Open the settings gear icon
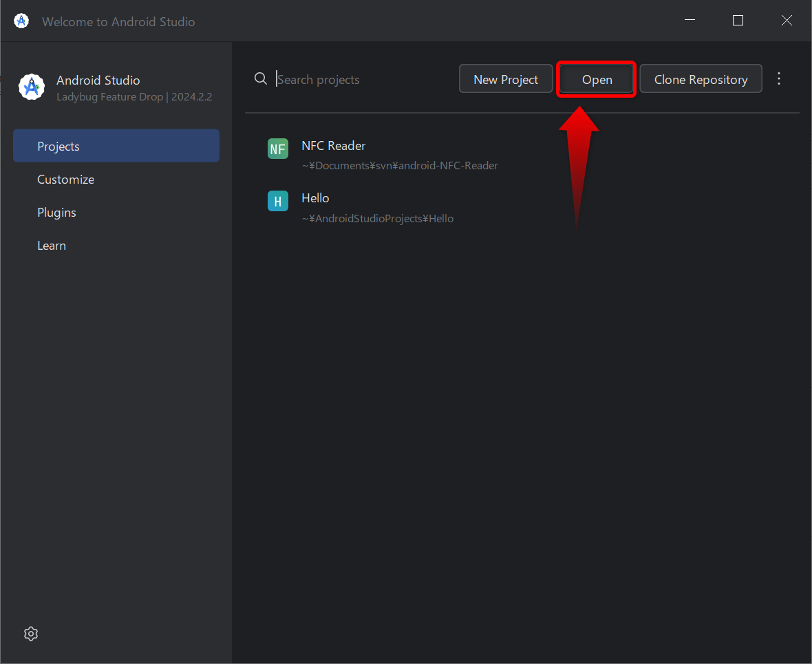 click(31, 634)
